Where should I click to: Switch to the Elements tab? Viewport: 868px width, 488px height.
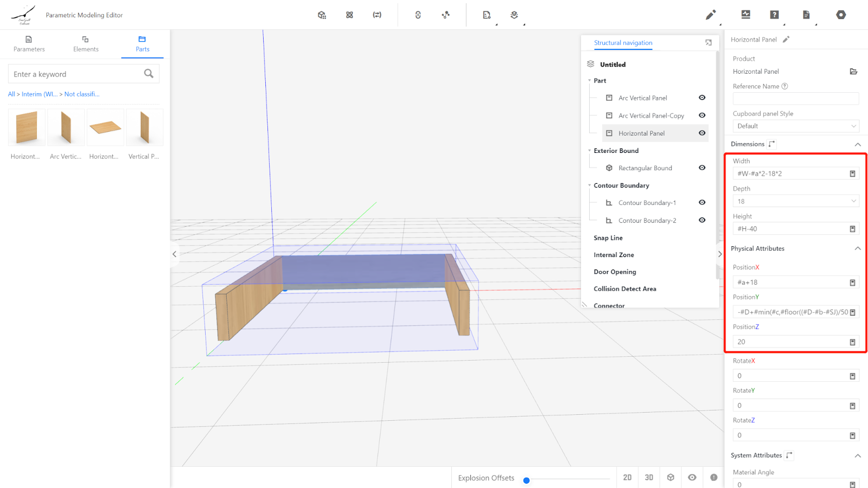86,43
